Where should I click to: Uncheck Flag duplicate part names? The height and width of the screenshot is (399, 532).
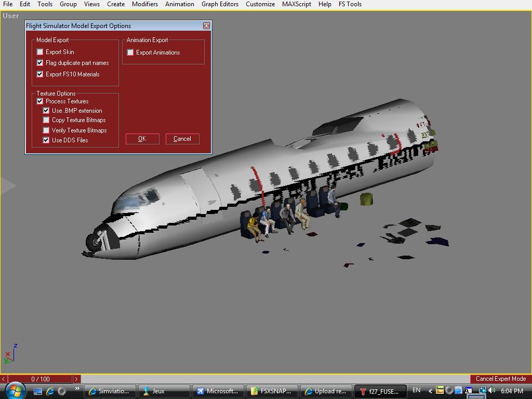(40, 63)
